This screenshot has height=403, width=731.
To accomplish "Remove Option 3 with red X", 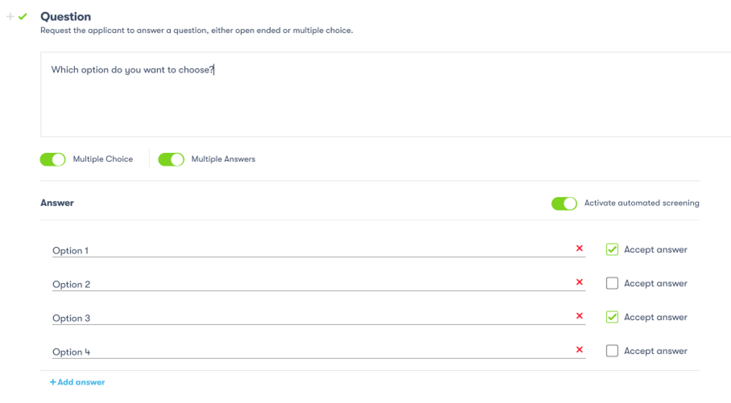I will pyautogui.click(x=579, y=317).
